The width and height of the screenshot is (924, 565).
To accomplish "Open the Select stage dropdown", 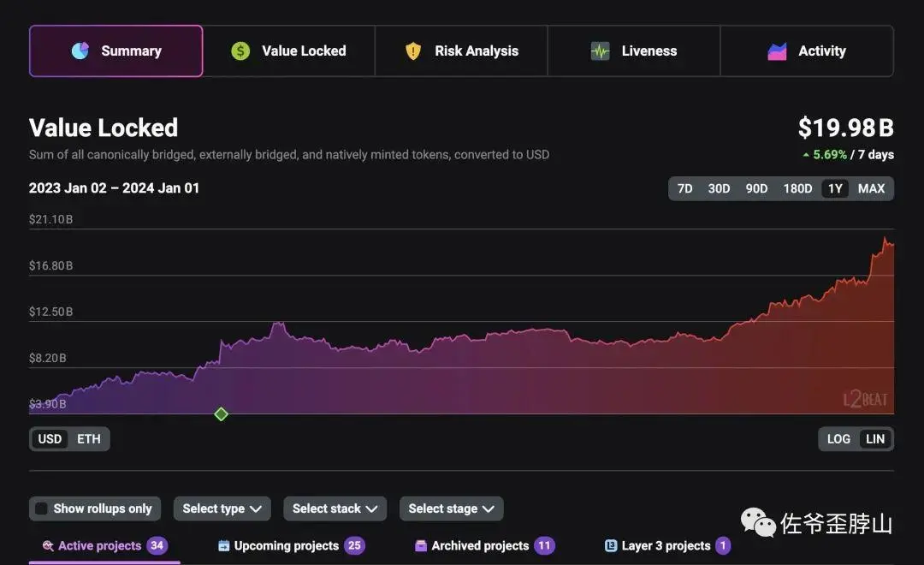I will click(451, 508).
